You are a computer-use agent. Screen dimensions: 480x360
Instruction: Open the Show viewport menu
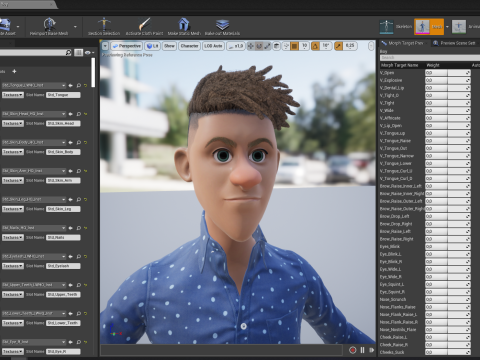pyautogui.click(x=169, y=46)
